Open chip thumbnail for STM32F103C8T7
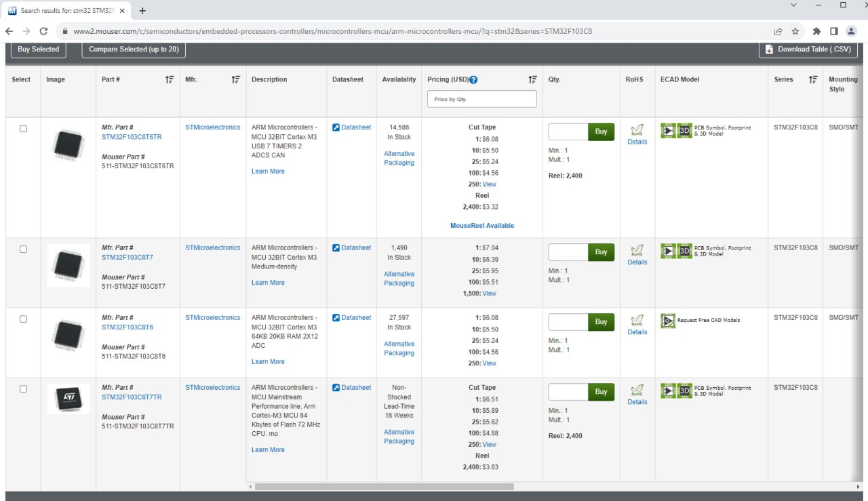The height and width of the screenshot is (501, 868). (x=68, y=265)
